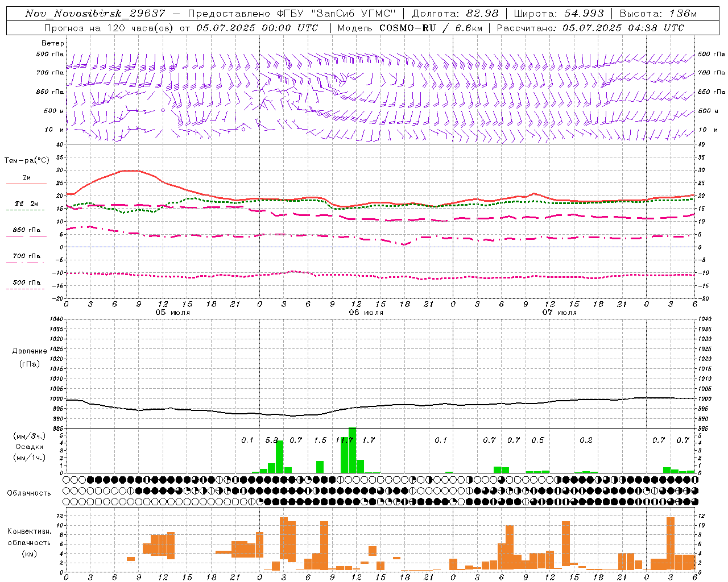Click the 1.7 precipitation total
Image resolution: width=728 pixels, height=582 pixels.
pos(369,440)
